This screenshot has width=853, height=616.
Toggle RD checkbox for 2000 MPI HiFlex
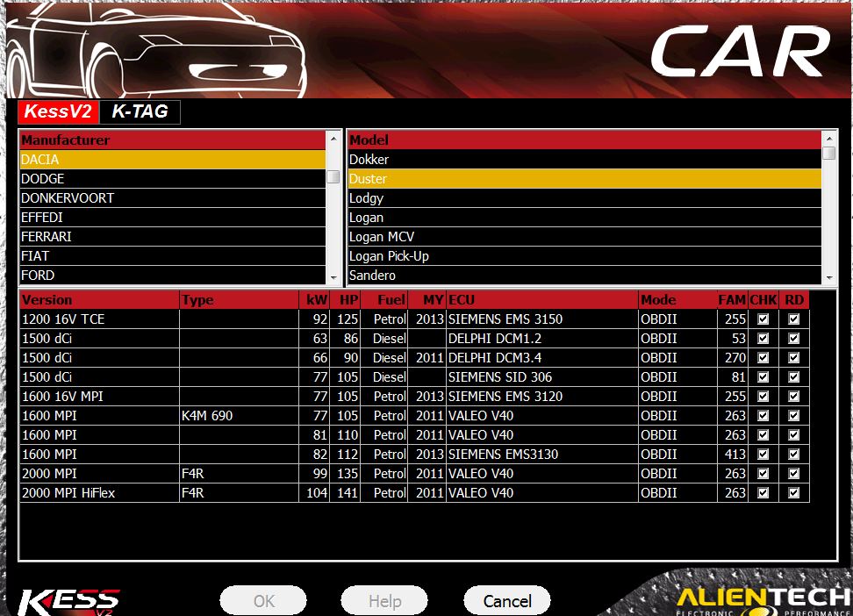(793, 493)
